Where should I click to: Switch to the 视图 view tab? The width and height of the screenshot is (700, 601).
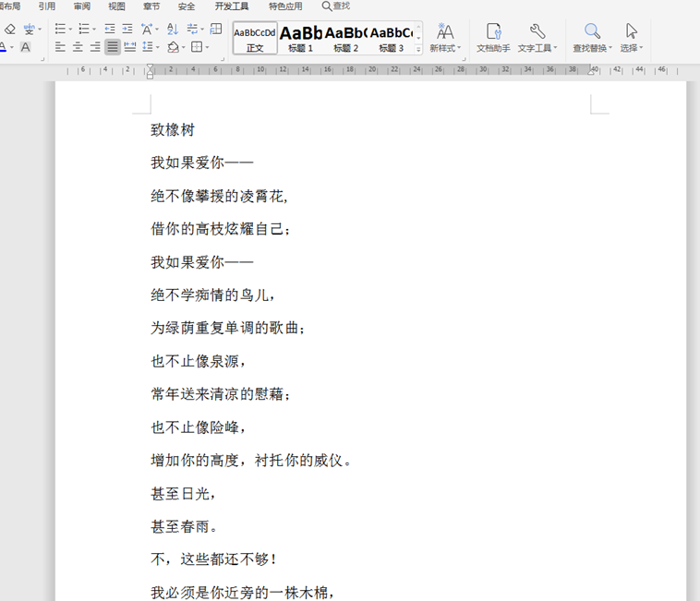(116, 6)
